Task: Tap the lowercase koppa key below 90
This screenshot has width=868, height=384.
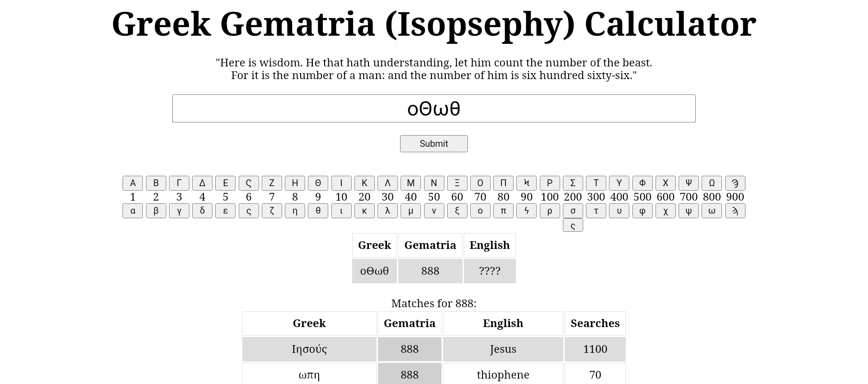Action: pyautogui.click(x=526, y=211)
